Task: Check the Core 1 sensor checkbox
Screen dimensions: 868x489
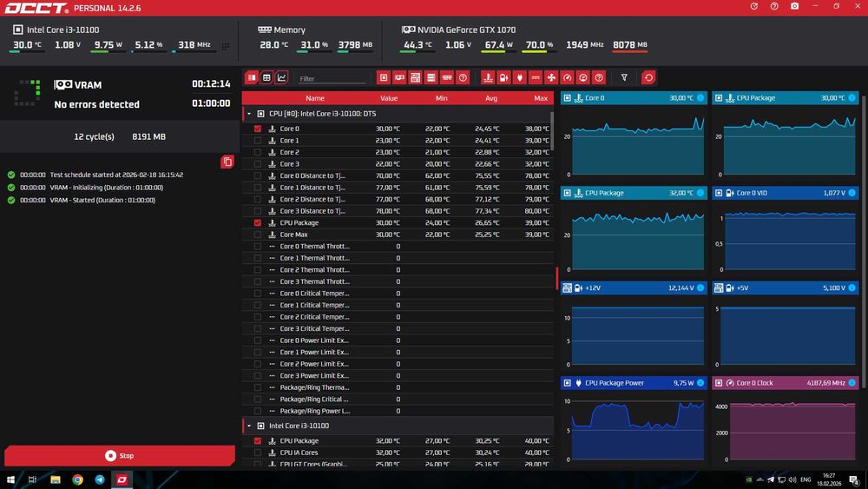Action: (x=258, y=141)
